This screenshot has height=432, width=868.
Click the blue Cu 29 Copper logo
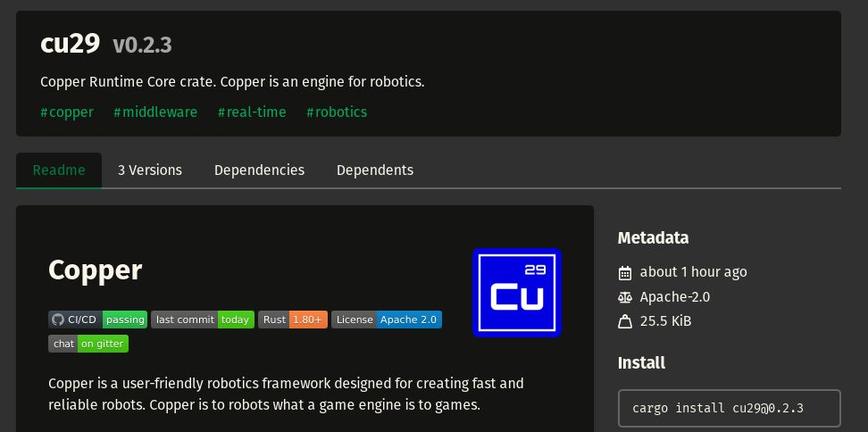coord(517,292)
